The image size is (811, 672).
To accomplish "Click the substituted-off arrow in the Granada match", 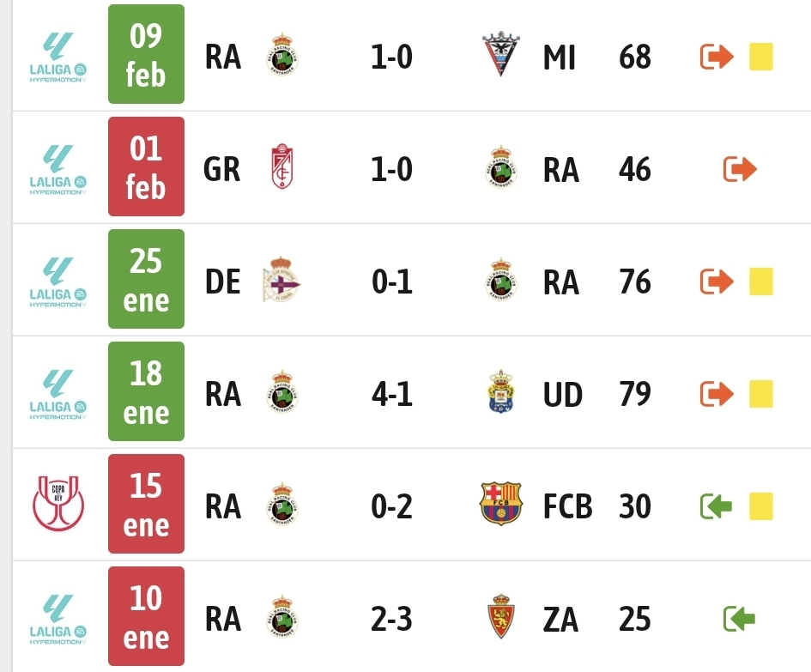I will pyautogui.click(x=739, y=169).
